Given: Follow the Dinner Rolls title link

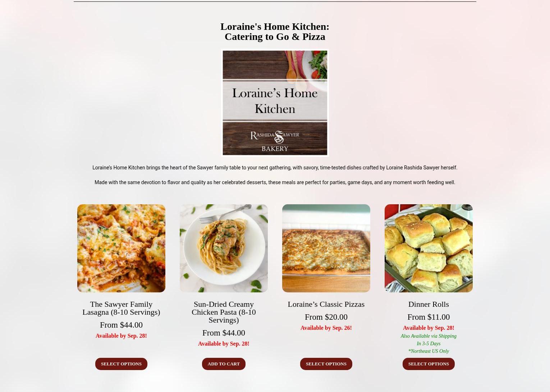Looking at the screenshot, I should 428,304.
